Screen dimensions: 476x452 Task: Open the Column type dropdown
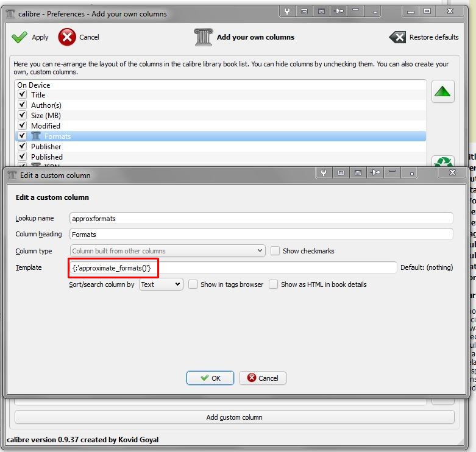point(168,251)
